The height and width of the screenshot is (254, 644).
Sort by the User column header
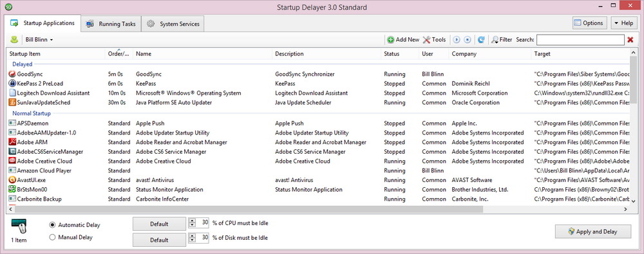tap(433, 54)
